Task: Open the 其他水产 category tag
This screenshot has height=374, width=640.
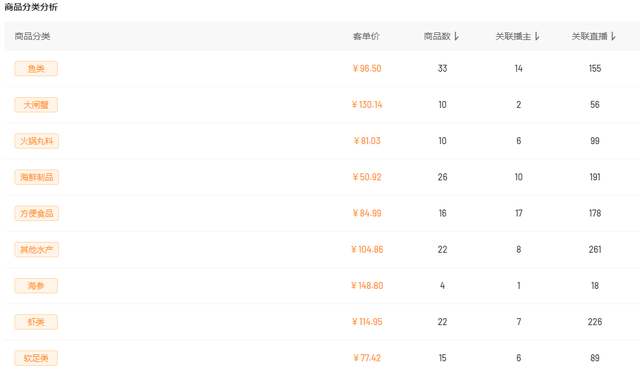Action: (37, 249)
